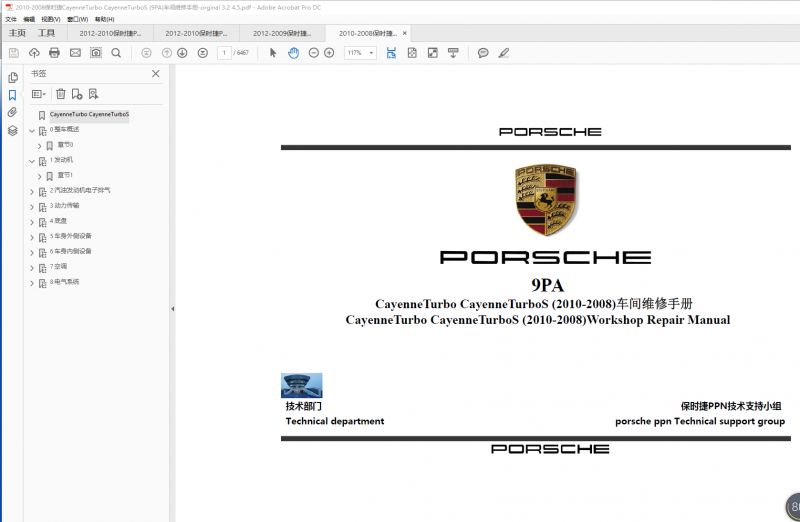Viewport: 800px width, 522px height.
Task: Open the 视图(V) menu
Action: 51,19
